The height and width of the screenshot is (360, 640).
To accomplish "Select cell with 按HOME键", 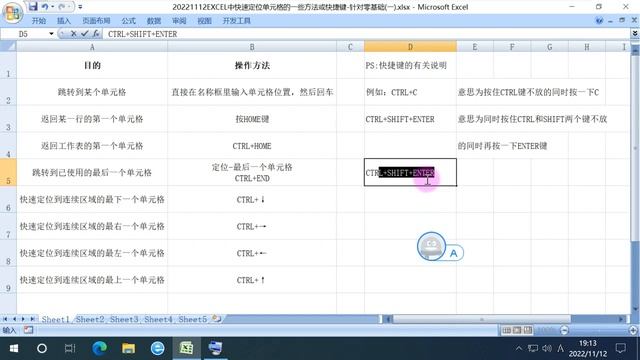I will (x=252, y=119).
